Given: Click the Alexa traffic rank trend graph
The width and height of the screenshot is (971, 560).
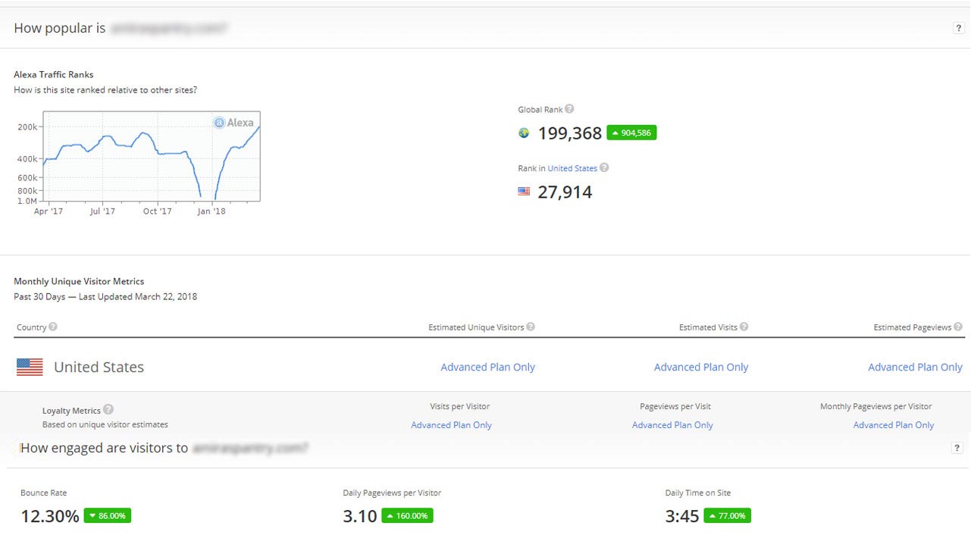Looking at the screenshot, I should click(x=151, y=156).
